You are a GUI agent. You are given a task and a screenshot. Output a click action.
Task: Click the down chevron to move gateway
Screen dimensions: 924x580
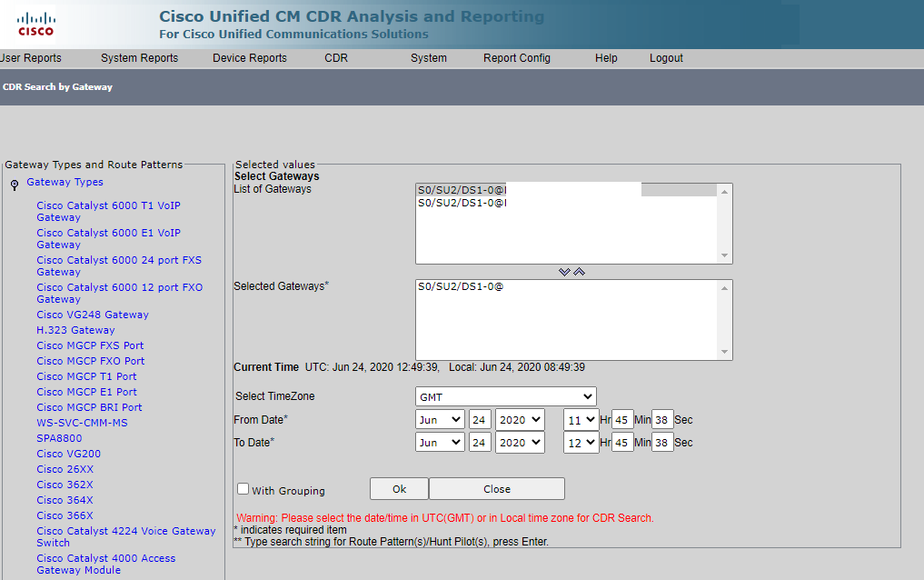565,270
